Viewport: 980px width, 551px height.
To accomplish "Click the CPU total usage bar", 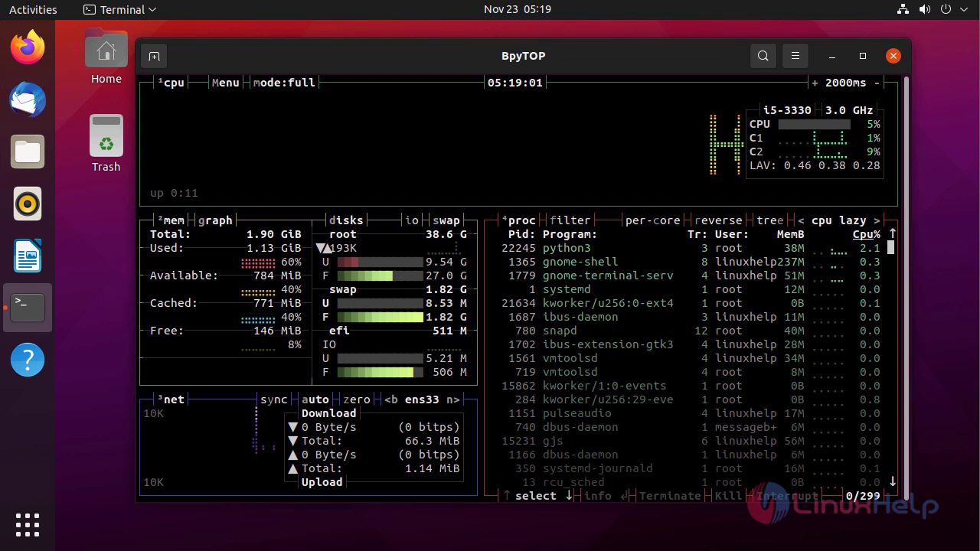I will click(814, 124).
